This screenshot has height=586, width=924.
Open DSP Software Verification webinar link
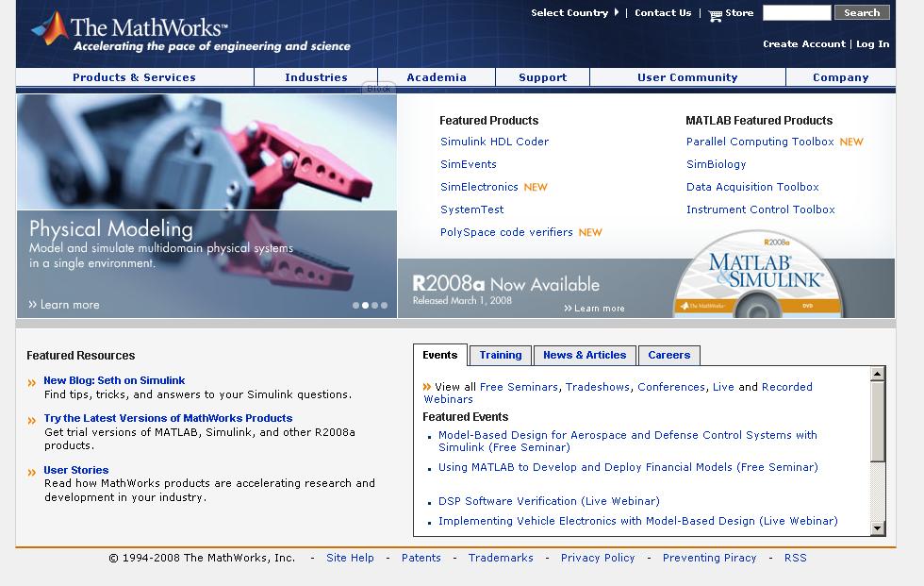[549, 501]
